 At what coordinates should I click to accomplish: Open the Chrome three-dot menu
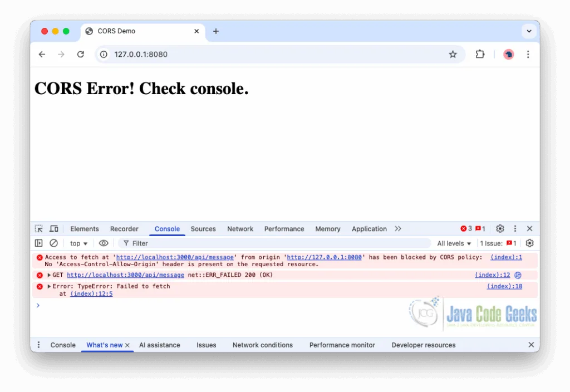528,55
